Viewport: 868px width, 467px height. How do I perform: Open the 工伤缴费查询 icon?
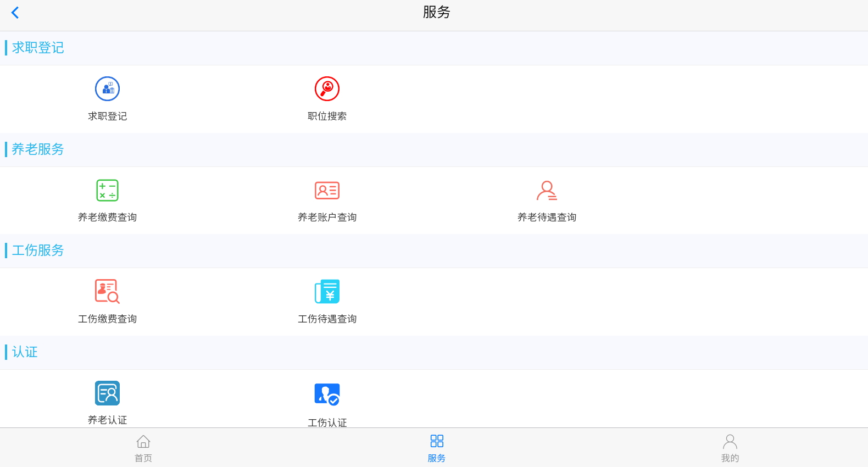point(107,291)
